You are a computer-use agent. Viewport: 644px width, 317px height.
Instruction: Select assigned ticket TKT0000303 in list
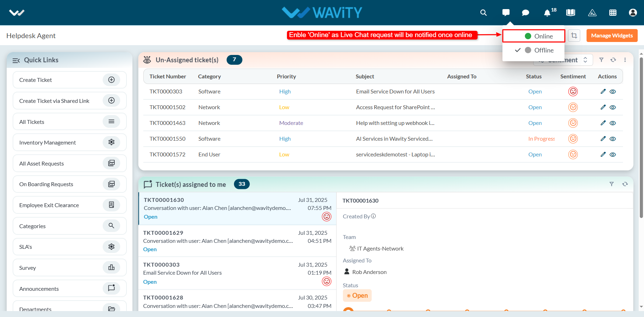tap(238, 273)
